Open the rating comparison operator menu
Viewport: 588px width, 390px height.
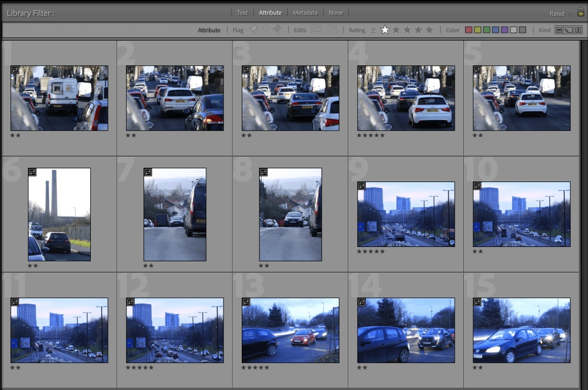click(x=373, y=30)
